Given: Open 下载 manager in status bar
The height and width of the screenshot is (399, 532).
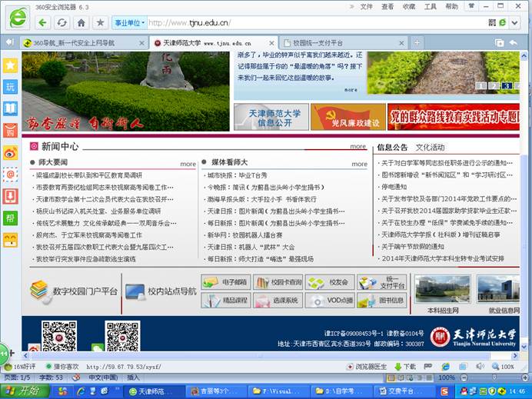Looking at the screenshot, I should (x=405, y=367).
